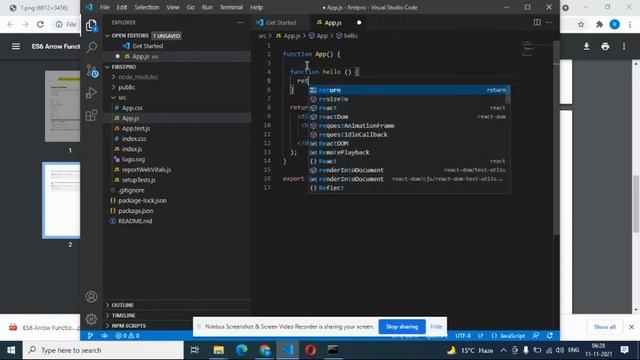Click the browser bookmark star icon
Viewport: 640px width, 360px height.
[581, 24]
